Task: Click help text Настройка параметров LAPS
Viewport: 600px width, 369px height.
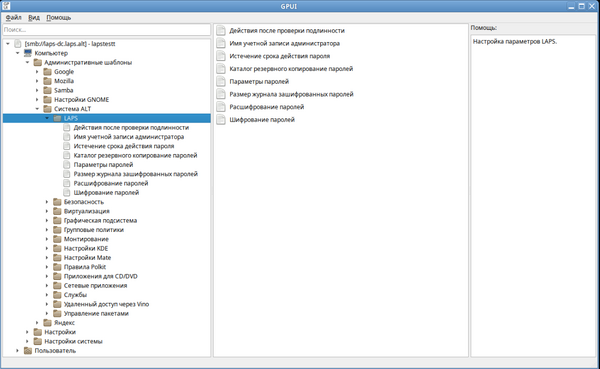Action: (x=515, y=41)
